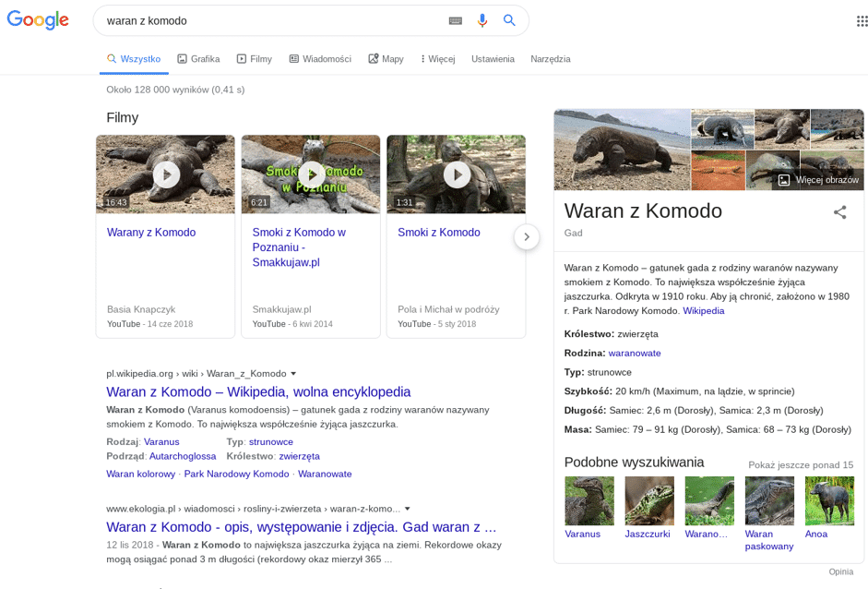Open Narzędzia search tools
This screenshot has width=868, height=589.
point(551,59)
